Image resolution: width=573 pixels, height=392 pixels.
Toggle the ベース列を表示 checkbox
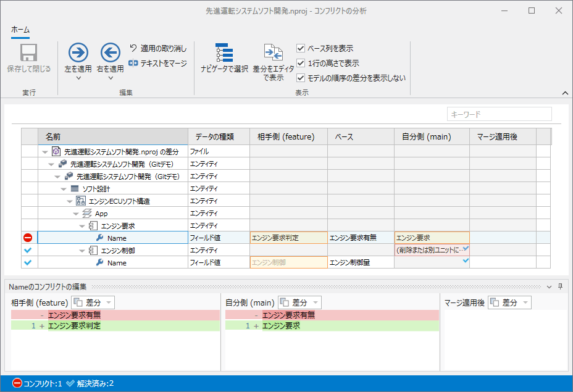(x=300, y=48)
